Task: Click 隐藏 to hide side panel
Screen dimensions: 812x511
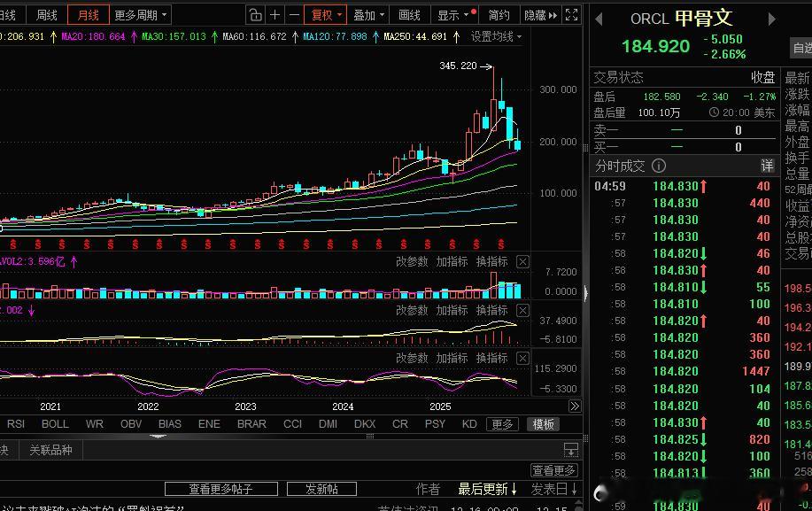Action: coord(541,15)
